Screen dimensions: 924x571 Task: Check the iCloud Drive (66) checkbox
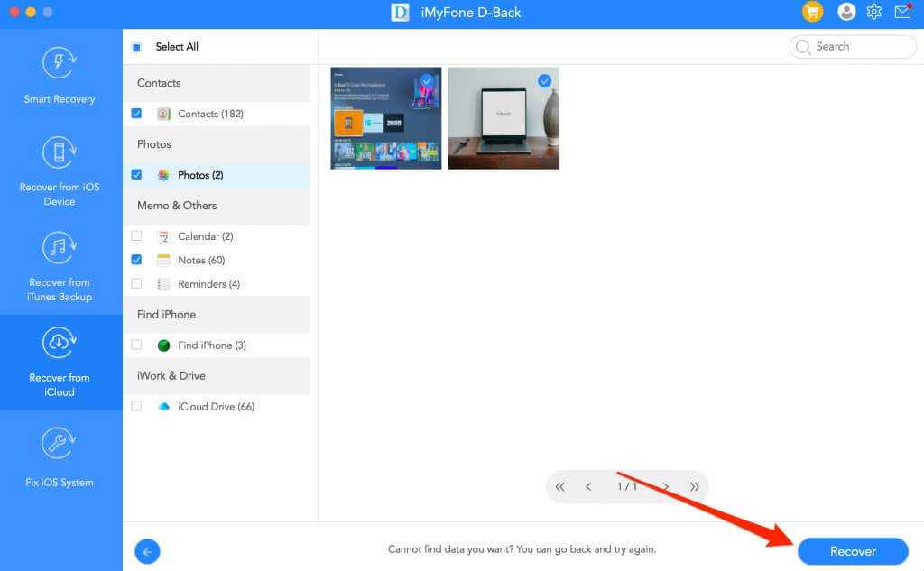click(x=136, y=407)
